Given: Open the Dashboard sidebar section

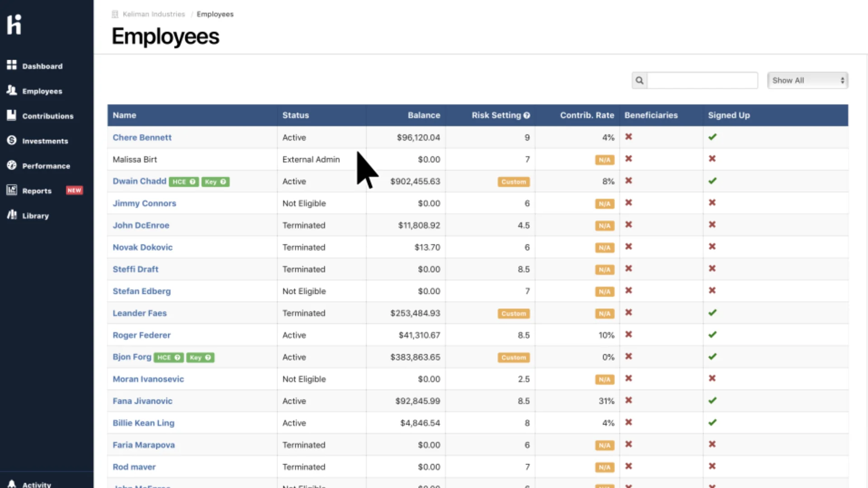Looking at the screenshot, I should click(35, 66).
